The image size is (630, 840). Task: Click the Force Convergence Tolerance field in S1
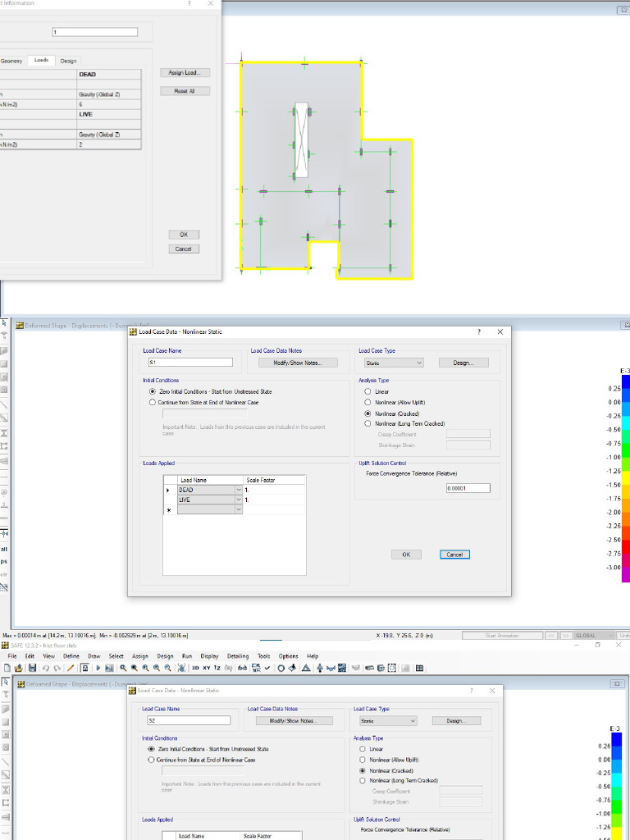pyautogui.click(x=468, y=488)
